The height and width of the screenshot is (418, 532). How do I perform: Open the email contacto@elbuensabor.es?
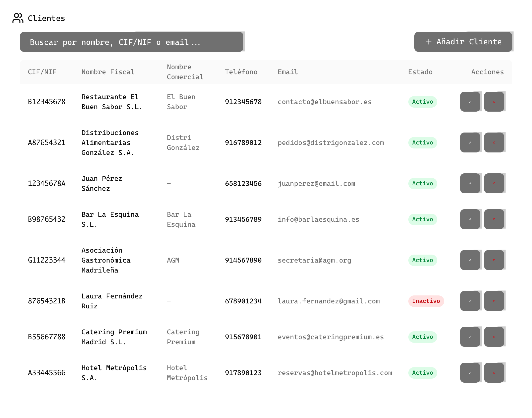[324, 102]
